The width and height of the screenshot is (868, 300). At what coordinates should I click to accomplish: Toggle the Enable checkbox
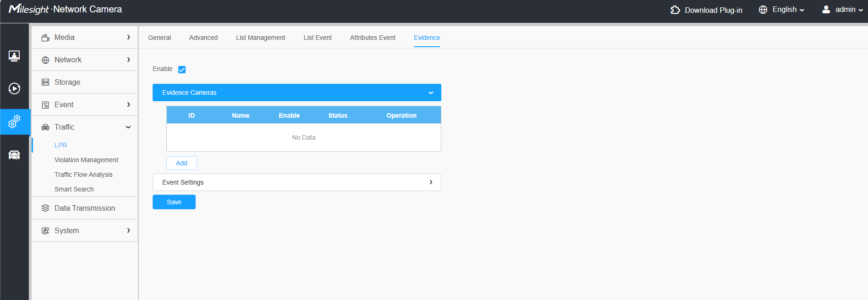point(182,70)
